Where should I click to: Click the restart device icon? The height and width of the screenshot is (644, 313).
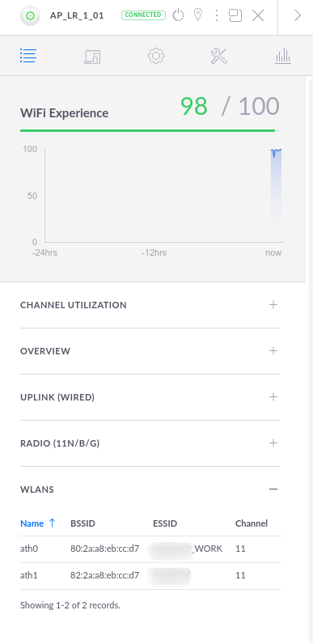click(178, 15)
